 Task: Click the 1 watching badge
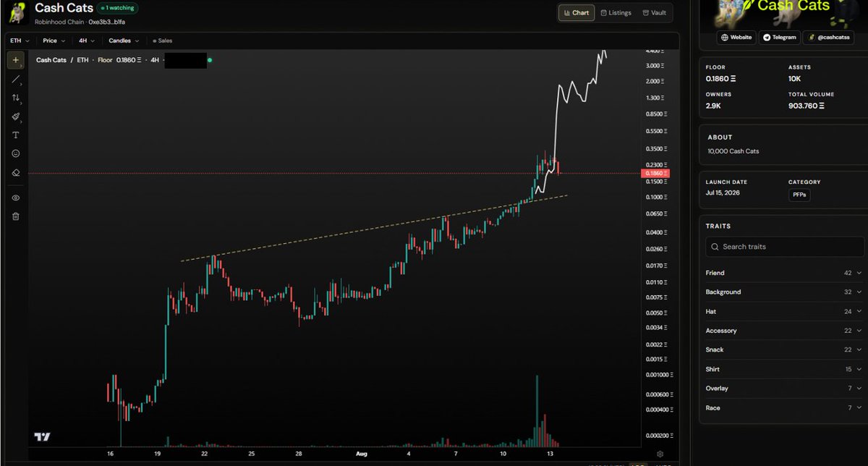coord(117,8)
